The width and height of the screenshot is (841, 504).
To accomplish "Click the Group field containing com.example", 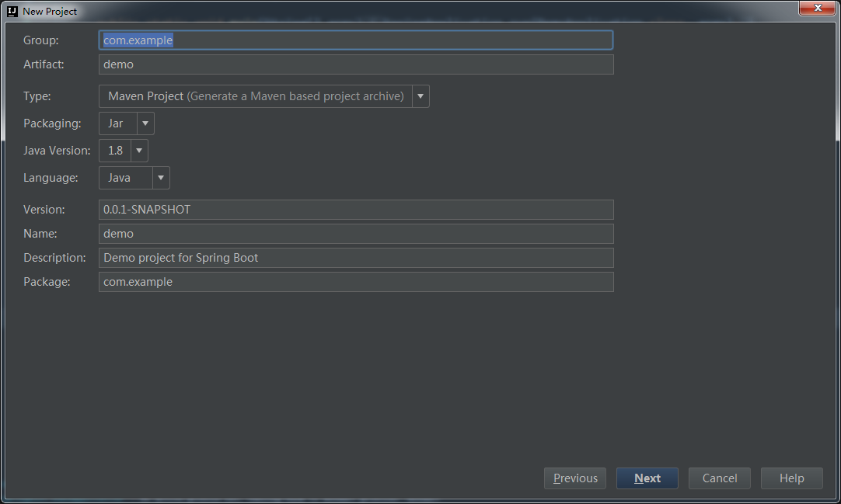I will tap(356, 40).
